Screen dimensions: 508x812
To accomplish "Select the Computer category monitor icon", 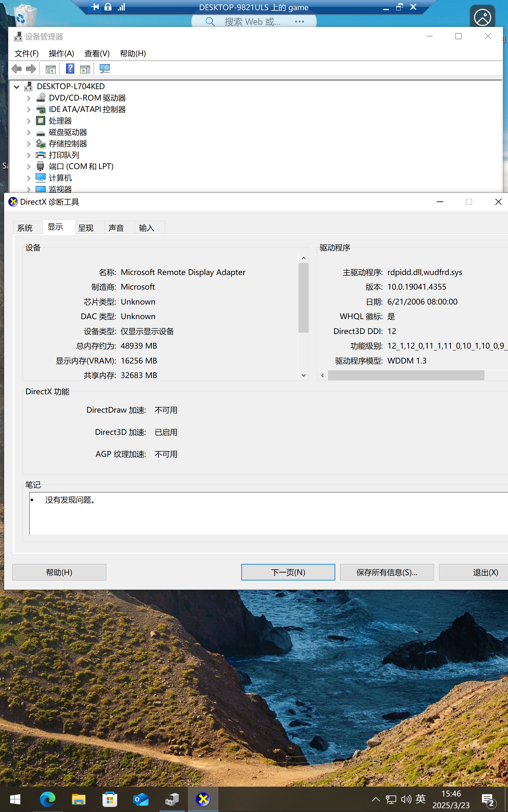I will [41, 178].
